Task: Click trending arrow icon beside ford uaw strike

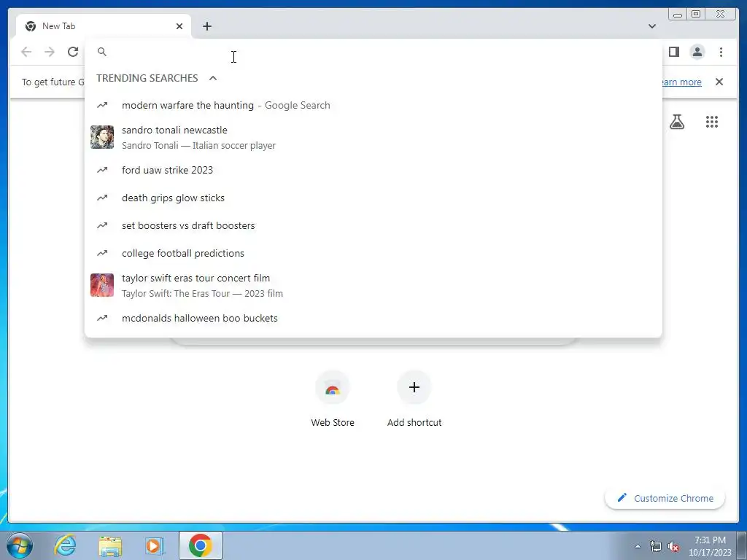Action: click(x=102, y=170)
